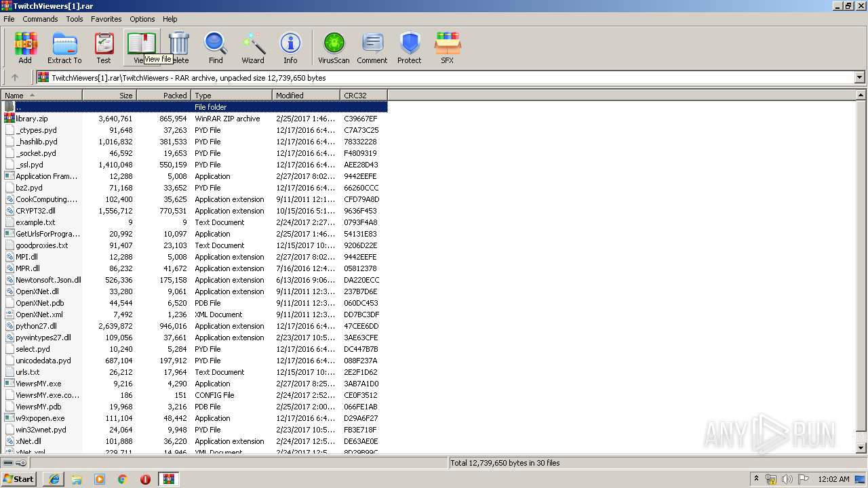Open the Find tool
Image resolution: width=868 pixels, height=488 pixels.
click(216, 47)
